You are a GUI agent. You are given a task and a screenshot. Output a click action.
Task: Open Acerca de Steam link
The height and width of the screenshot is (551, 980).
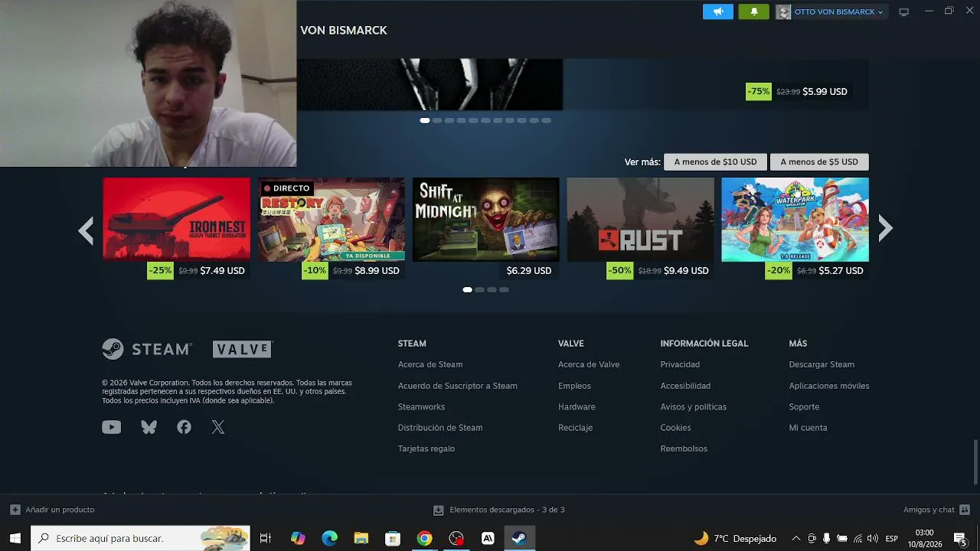click(x=430, y=365)
